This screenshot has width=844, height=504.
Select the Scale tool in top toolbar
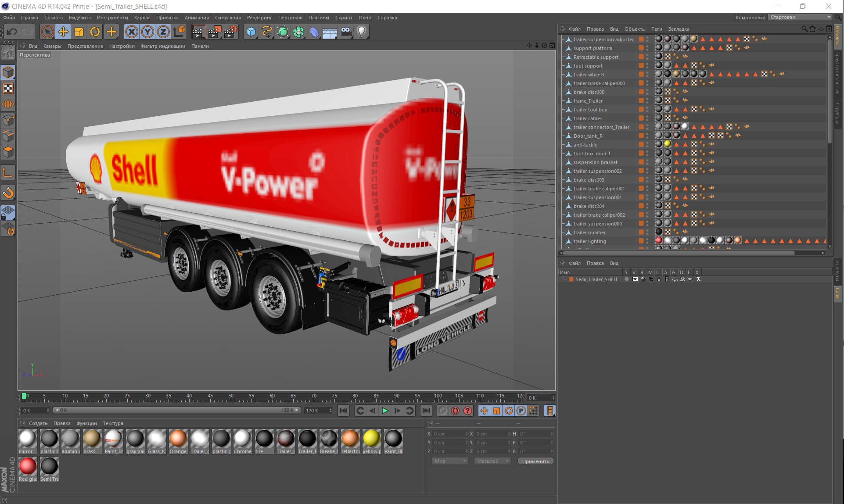tap(79, 32)
